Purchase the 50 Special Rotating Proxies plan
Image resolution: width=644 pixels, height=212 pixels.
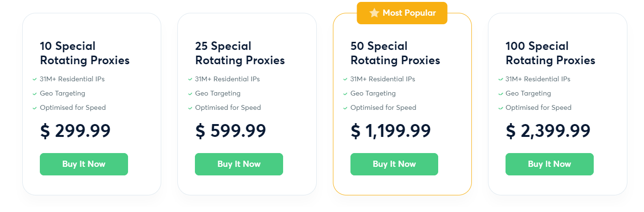[394, 164]
